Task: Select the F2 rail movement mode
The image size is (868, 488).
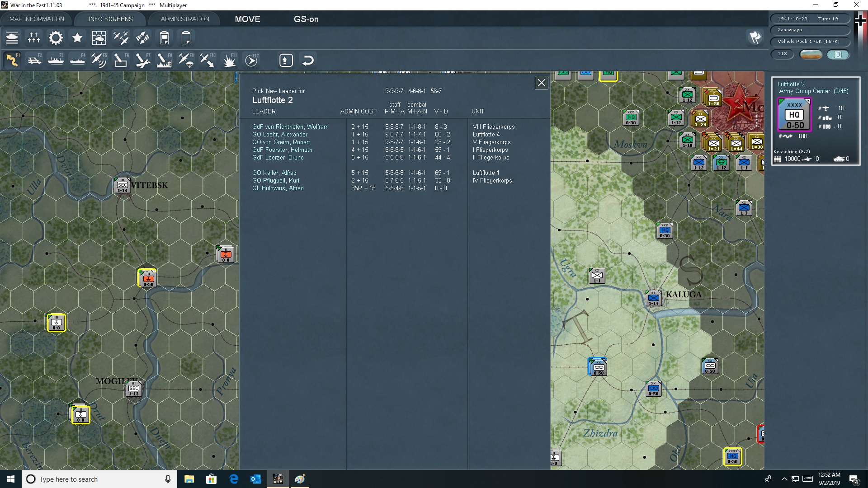Action: tap(34, 60)
